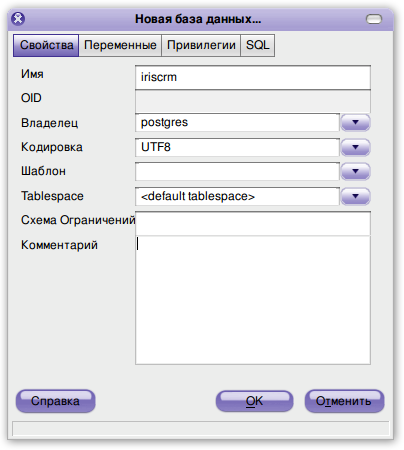Click the OID label
Screen dimensions: 404x450
click(31, 98)
